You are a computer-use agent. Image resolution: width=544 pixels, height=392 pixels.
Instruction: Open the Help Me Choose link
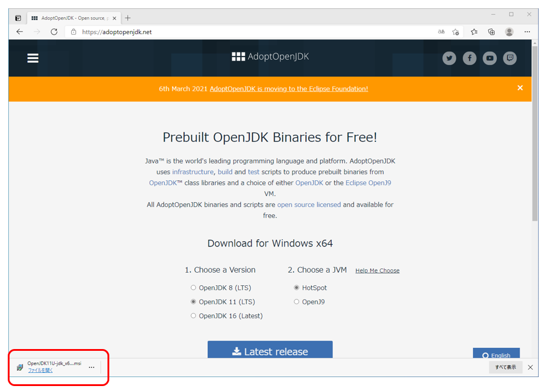click(x=377, y=270)
